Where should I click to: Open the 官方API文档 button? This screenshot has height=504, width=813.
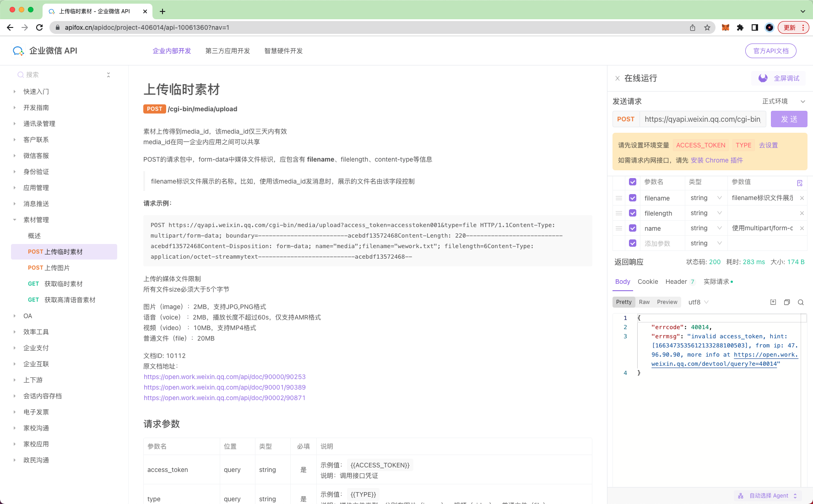pyautogui.click(x=771, y=51)
